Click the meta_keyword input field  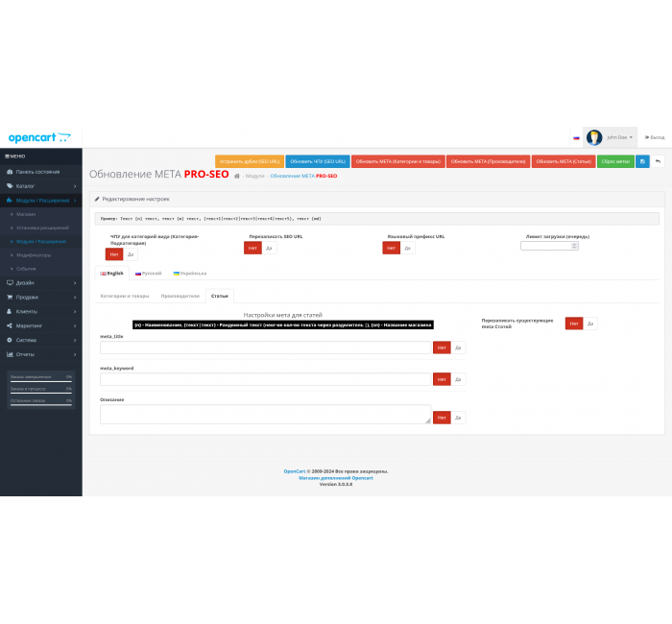click(265, 379)
